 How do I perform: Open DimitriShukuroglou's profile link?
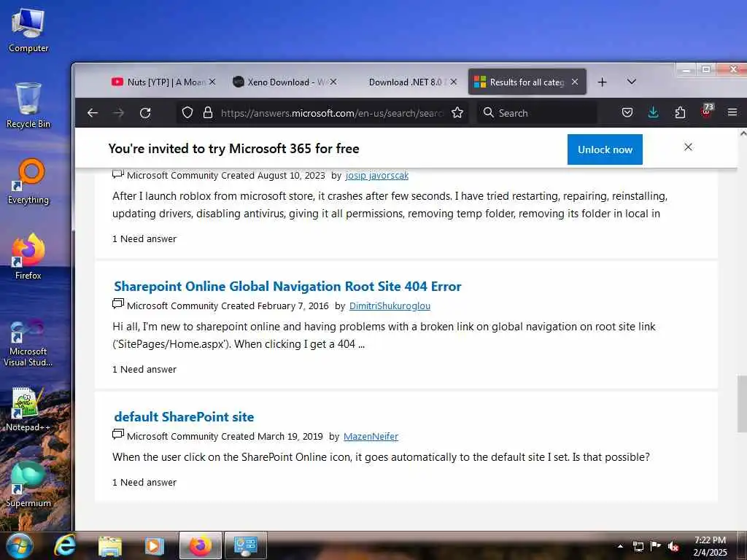(x=390, y=306)
